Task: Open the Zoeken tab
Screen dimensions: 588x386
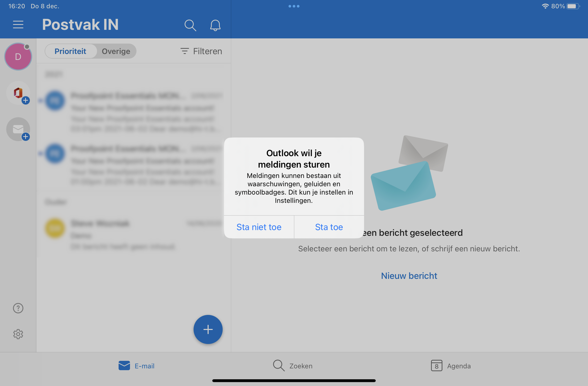Action: (293, 366)
